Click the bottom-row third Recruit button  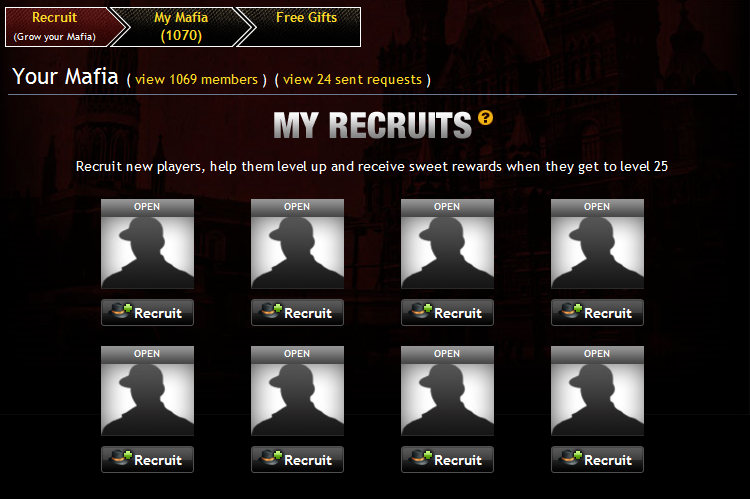(x=447, y=459)
